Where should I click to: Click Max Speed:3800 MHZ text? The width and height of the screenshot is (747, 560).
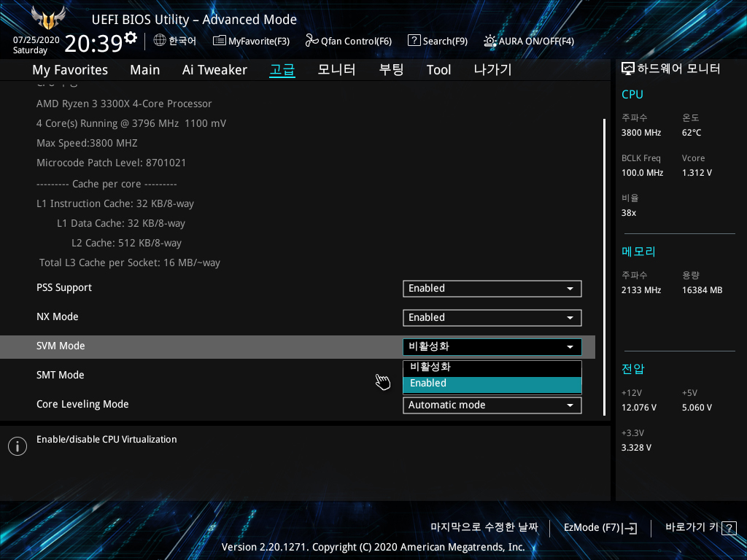coord(87,144)
